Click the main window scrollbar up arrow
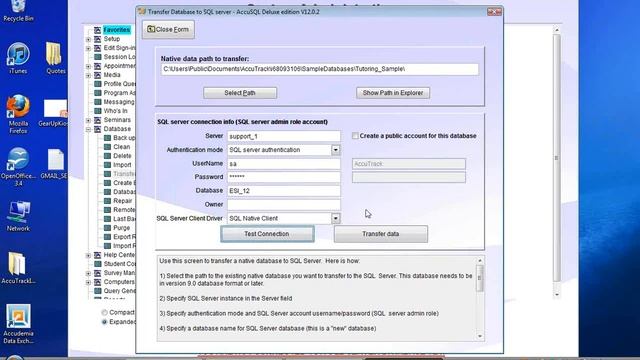The width and height of the screenshot is (640, 360). pos(557,30)
